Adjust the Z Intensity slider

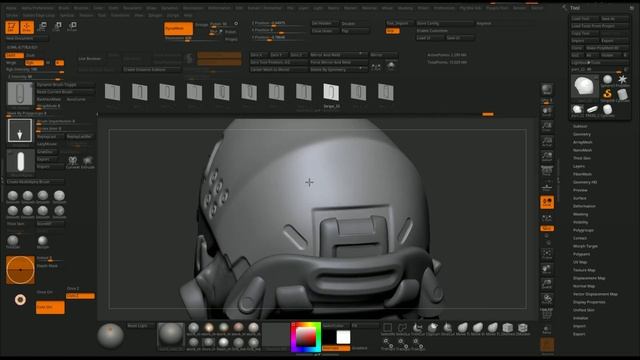(35, 77)
